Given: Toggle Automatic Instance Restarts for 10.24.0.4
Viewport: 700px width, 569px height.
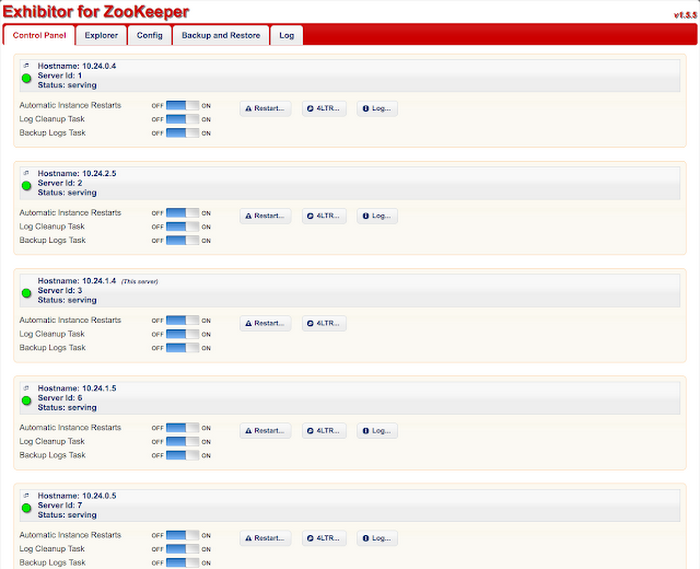Looking at the screenshot, I should coord(182,106).
